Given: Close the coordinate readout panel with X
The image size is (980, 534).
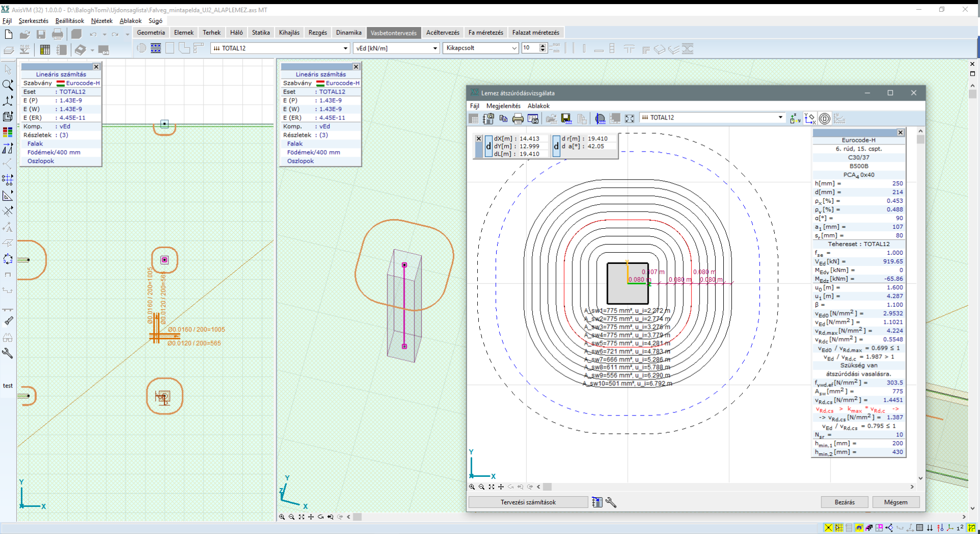Looking at the screenshot, I should pyautogui.click(x=479, y=138).
